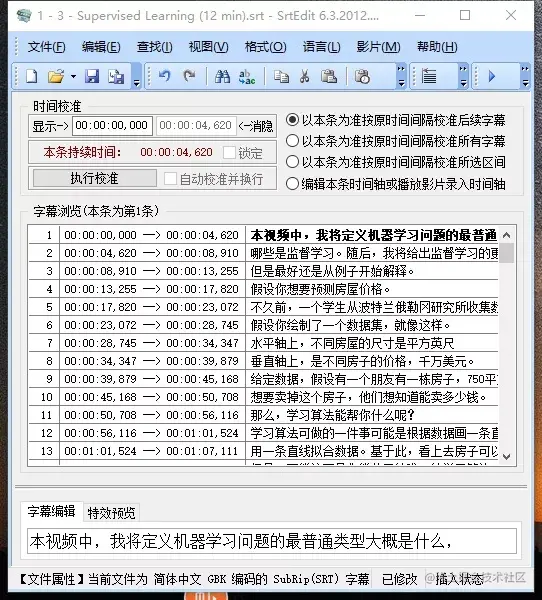The width and height of the screenshot is (542, 600).
Task: Edit the show time field 00:00:00,000
Action: tap(112, 126)
